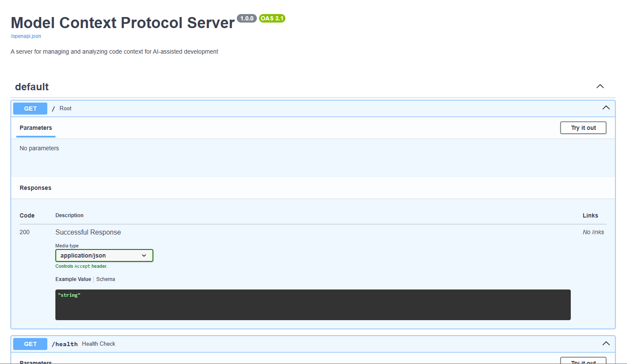
Task: Click the OAS 3.1 badge
Action: tap(272, 18)
